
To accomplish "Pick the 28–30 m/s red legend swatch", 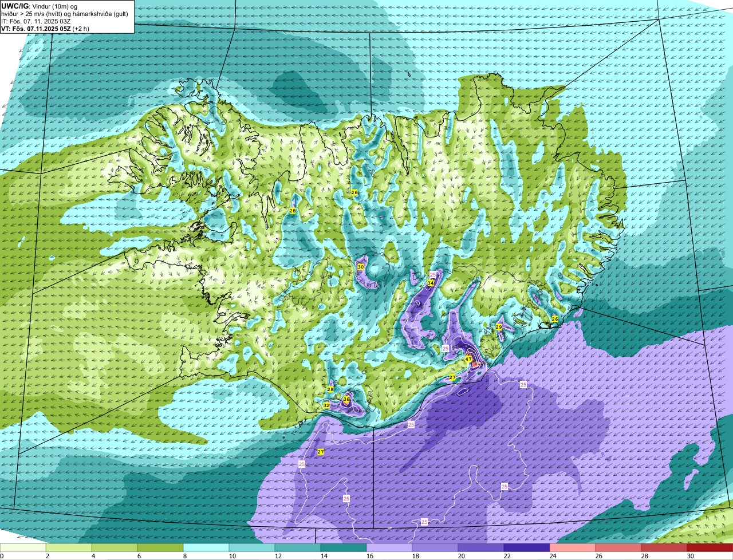I will tap(664, 548).
